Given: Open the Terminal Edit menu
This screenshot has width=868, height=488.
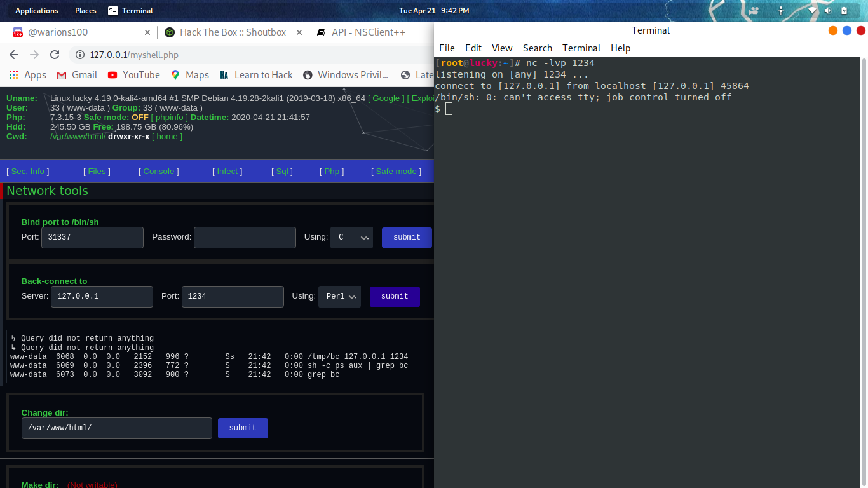Looking at the screenshot, I should [473, 48].
